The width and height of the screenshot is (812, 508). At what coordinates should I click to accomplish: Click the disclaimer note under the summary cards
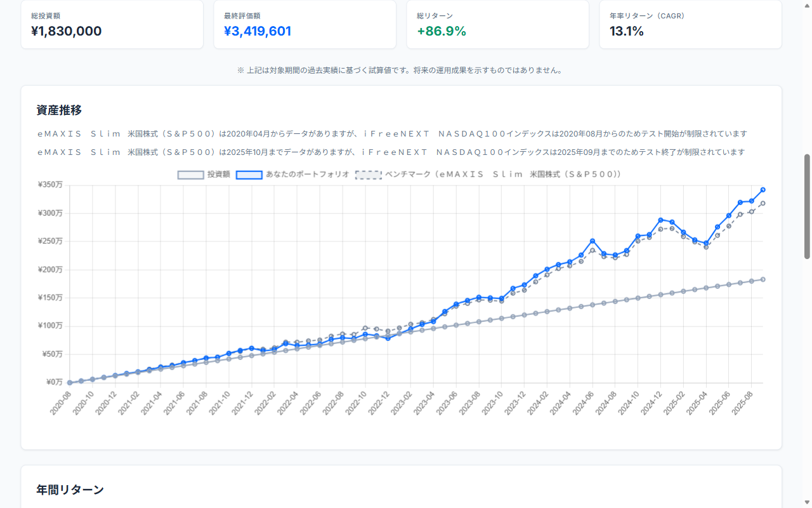(401, 70)
